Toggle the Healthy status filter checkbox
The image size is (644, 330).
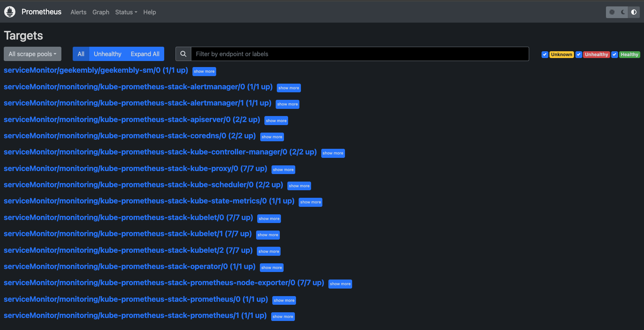point(614,54)
